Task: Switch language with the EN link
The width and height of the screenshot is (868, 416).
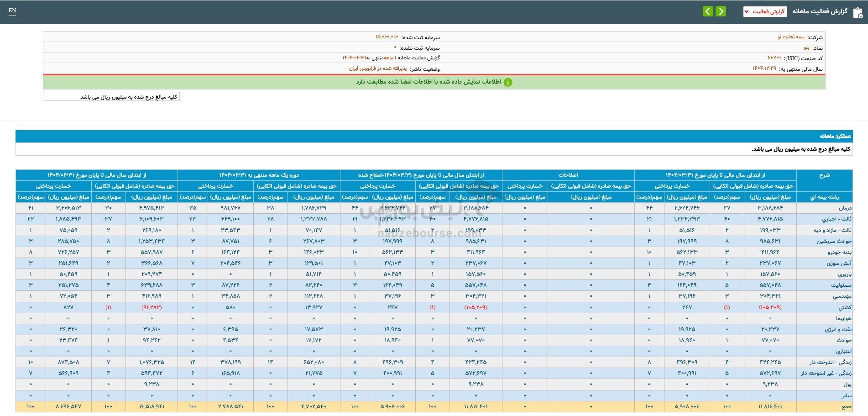Action: 12,11
